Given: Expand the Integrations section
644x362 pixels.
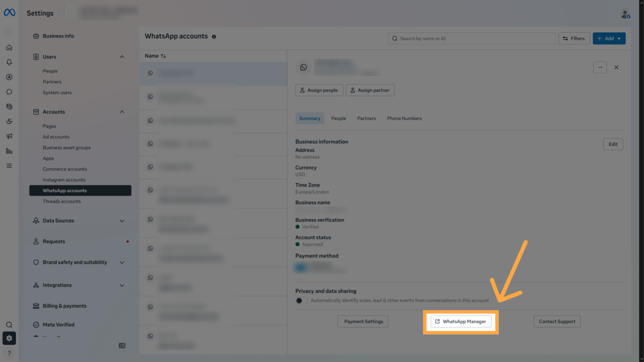Looking at the screenshot, I should (122, 285).
